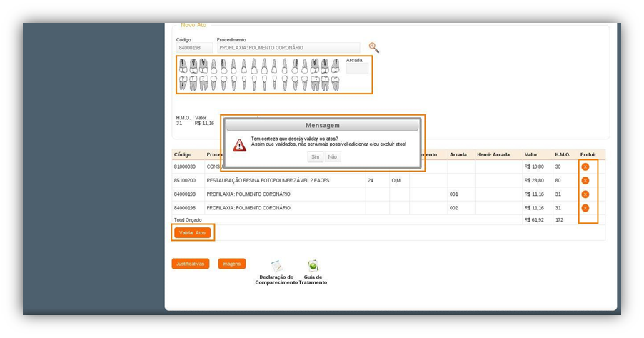This screenshot has width=644, height=338.
Task: Click value R$ 28,80
Action: [534, 181]
